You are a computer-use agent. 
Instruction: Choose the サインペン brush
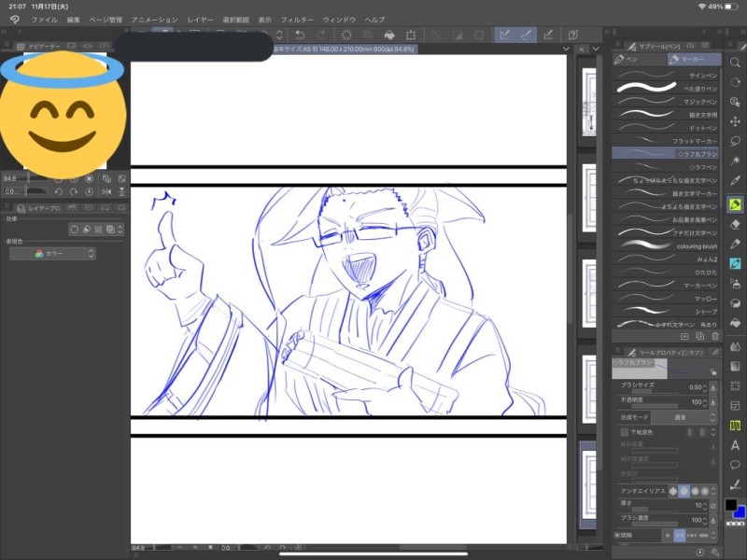click(666, 75)
